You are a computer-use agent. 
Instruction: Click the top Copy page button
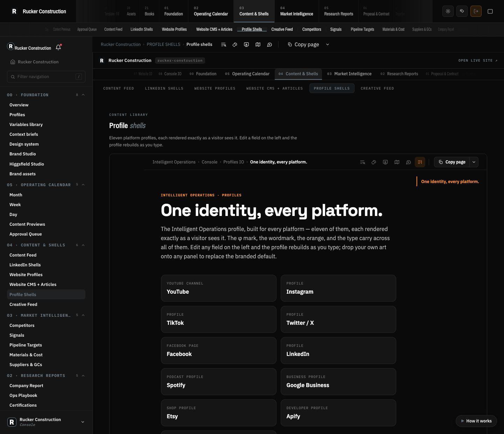[x=303, y=44]
